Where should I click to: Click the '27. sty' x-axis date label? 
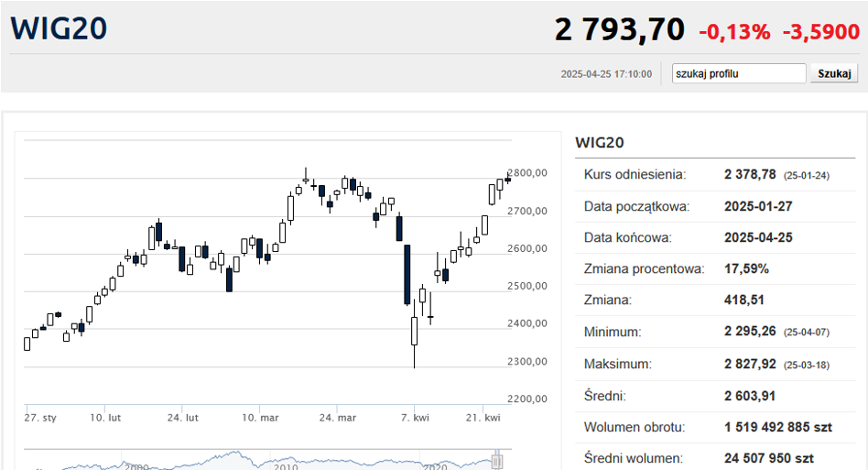(40, 418)
